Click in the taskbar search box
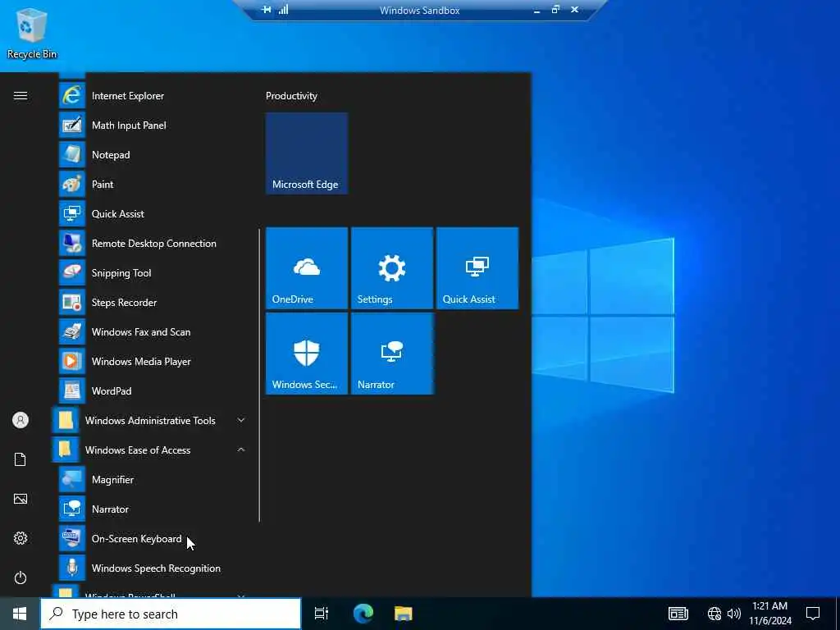The height and width of the screenshot is (630, 840). tap(171, 614)
